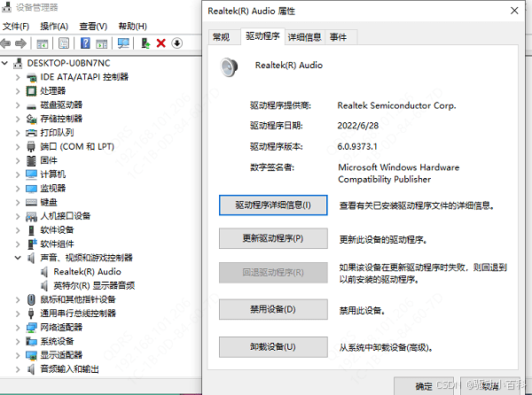The image size is (532, 395).
Task: Expand the 人机接口设备 node
Action: point(18,216)
